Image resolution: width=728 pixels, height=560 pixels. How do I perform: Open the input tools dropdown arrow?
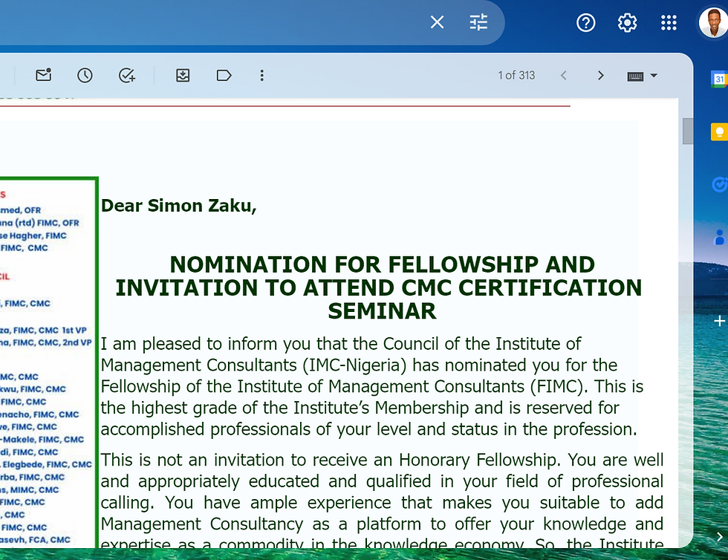[653, 75]
